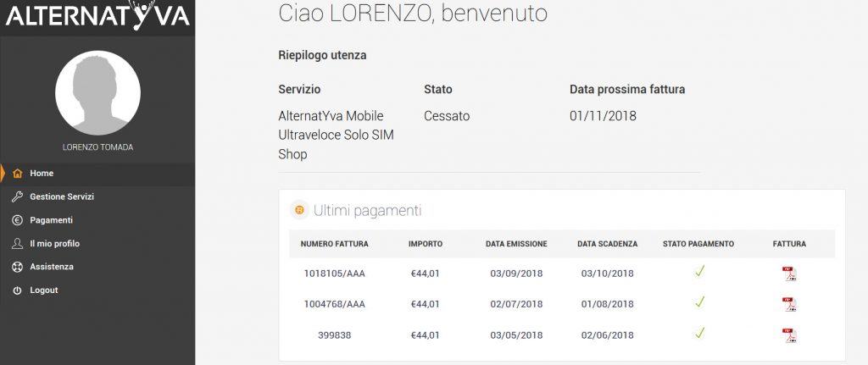Open the PDF for invoice 399838
Viewport: 868px width, 365px height.
[789, 335]
